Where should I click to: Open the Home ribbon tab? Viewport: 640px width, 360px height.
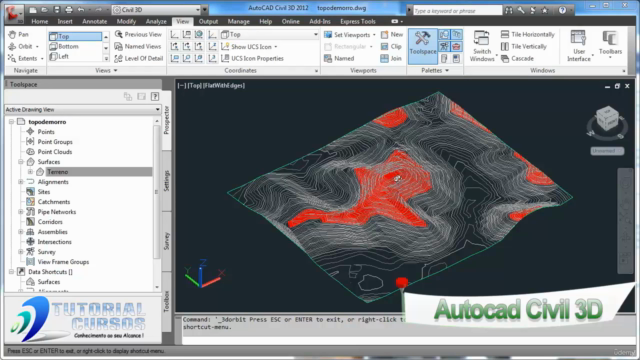coord(40,21)
